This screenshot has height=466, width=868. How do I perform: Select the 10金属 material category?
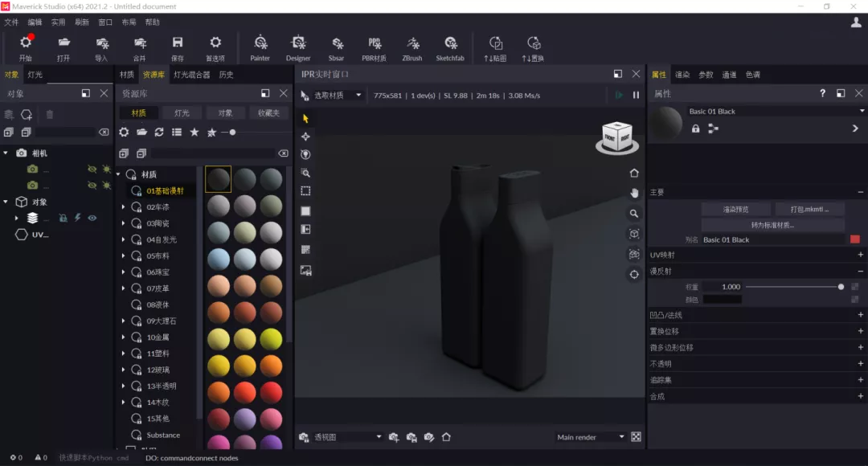[158, 337]
